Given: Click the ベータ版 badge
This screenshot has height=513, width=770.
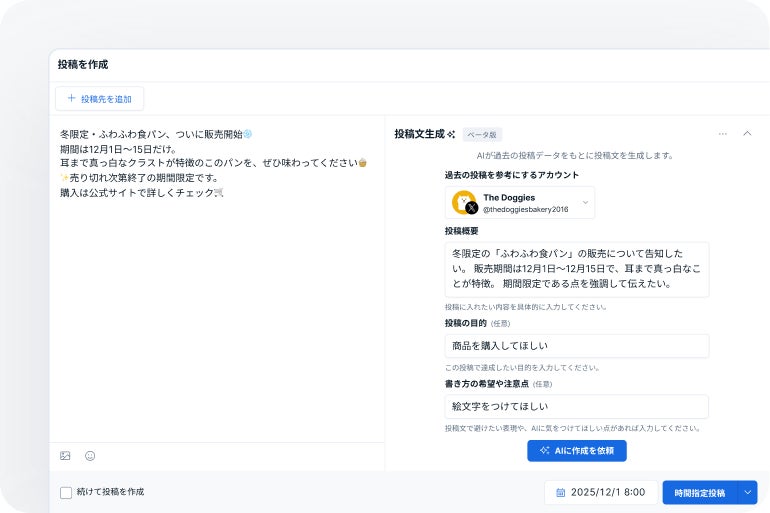Looking at the screenshot, I should click(482, 134).
